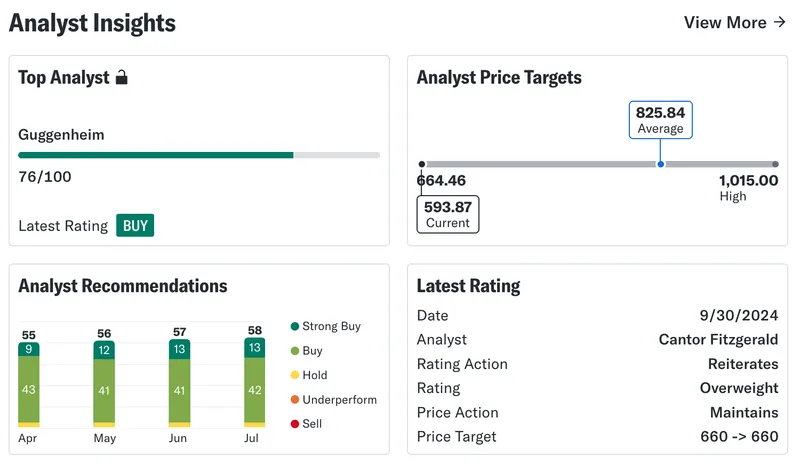Click the Analyst Insights heading
Image resolution: width=800 pixels, height=466 pixels.
coord(92,23)
